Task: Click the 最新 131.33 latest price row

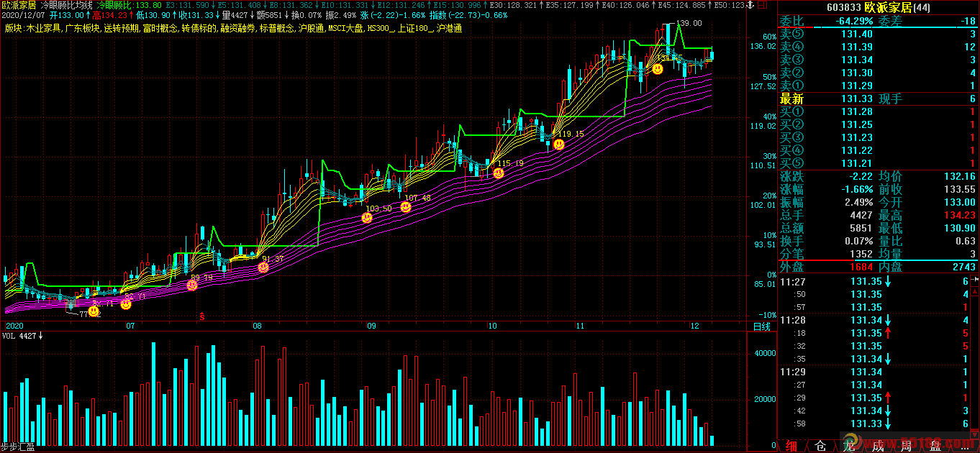Action: pos(879,99)
